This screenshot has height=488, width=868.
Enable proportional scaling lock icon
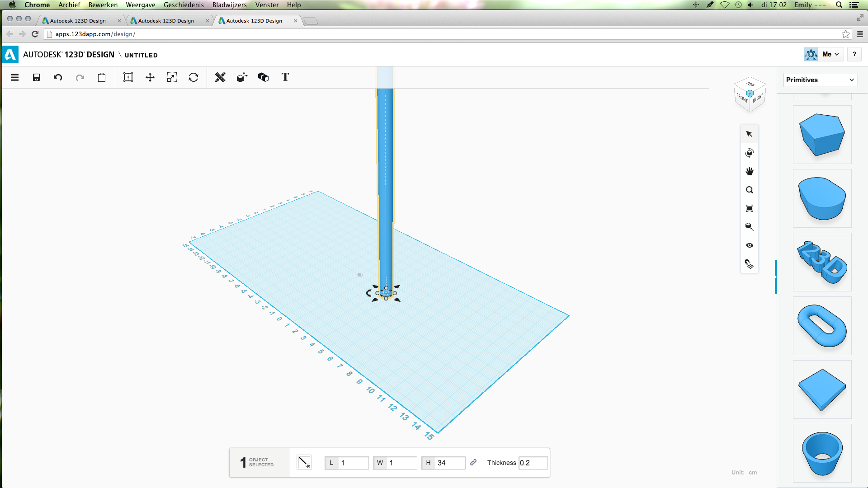tap(473, 462)
